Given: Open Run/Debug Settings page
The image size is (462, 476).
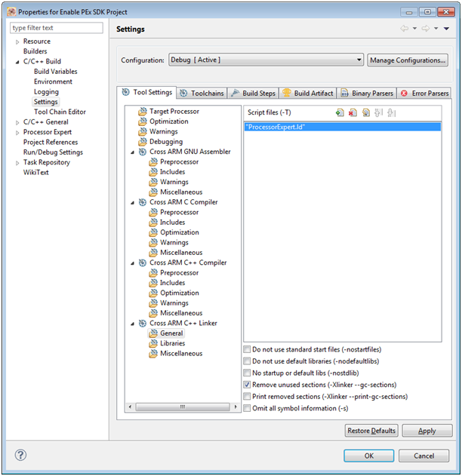Looking at the screenshot, I should (53, 152).
